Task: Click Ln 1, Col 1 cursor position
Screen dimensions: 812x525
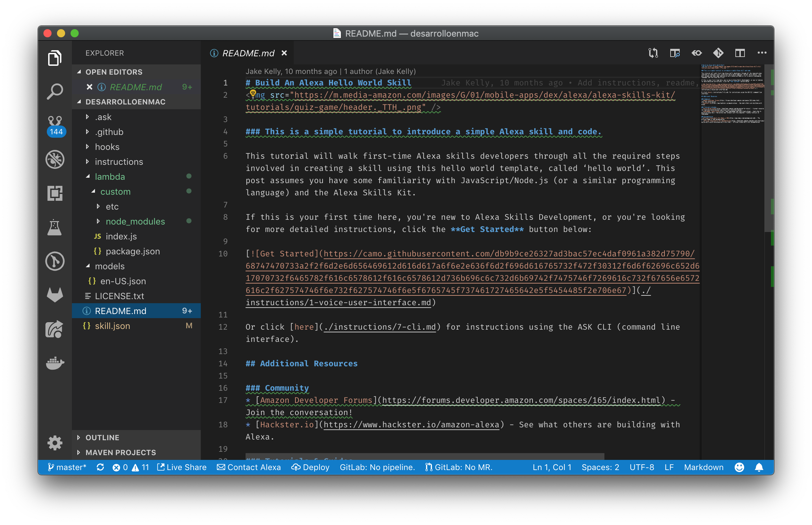Action: click(552, 467)
